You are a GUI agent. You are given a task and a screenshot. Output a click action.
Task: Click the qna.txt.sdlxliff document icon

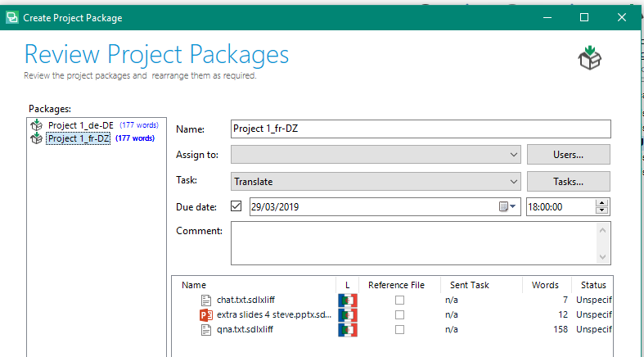pyautogui.click(x=205, y=329)
